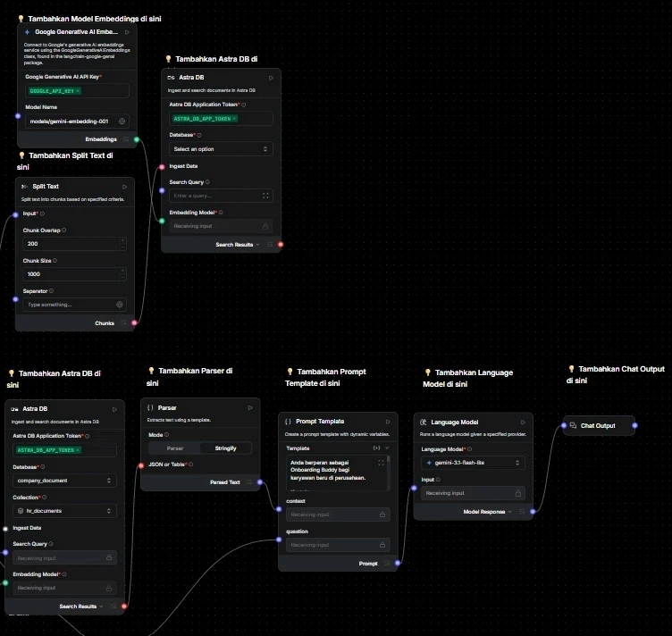
Task: Open the hr_documents collection dropdown
Action: [x=64, y=511]
